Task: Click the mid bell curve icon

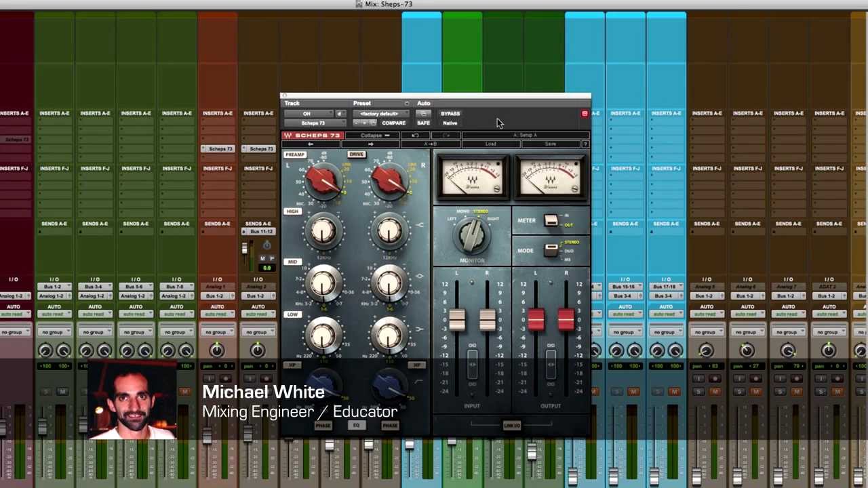Action: (x=420, y=276)
